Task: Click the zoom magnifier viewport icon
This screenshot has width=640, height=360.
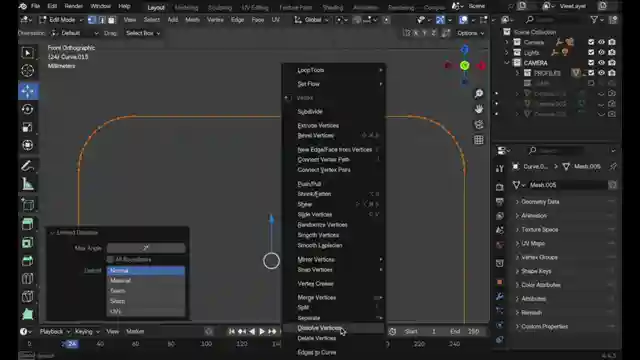Action: [479, 94]
